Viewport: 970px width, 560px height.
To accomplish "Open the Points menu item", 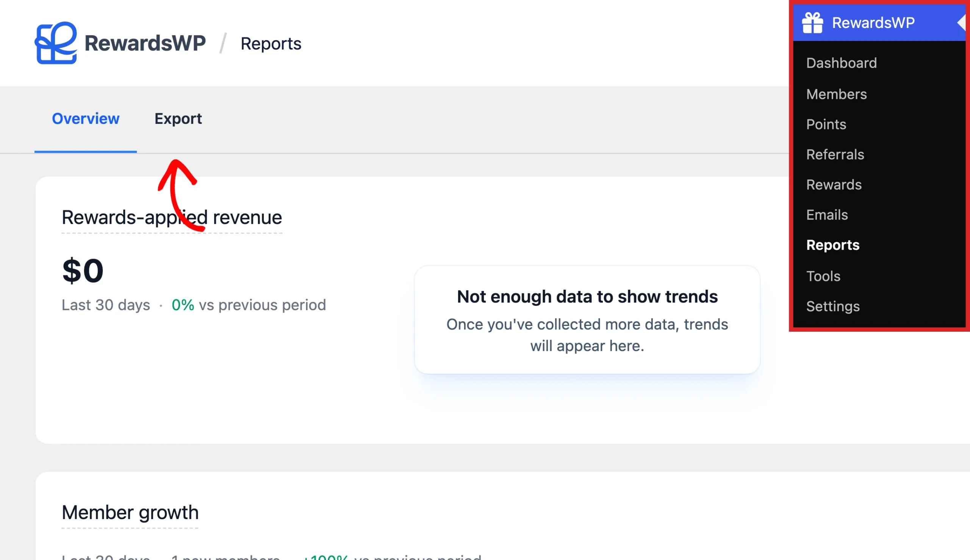I will point(826,124).
